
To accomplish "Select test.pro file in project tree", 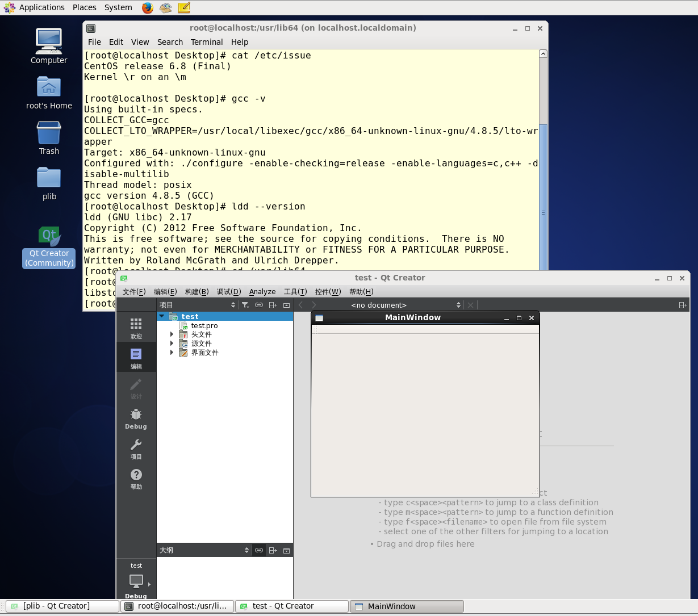I will point(204,325).
